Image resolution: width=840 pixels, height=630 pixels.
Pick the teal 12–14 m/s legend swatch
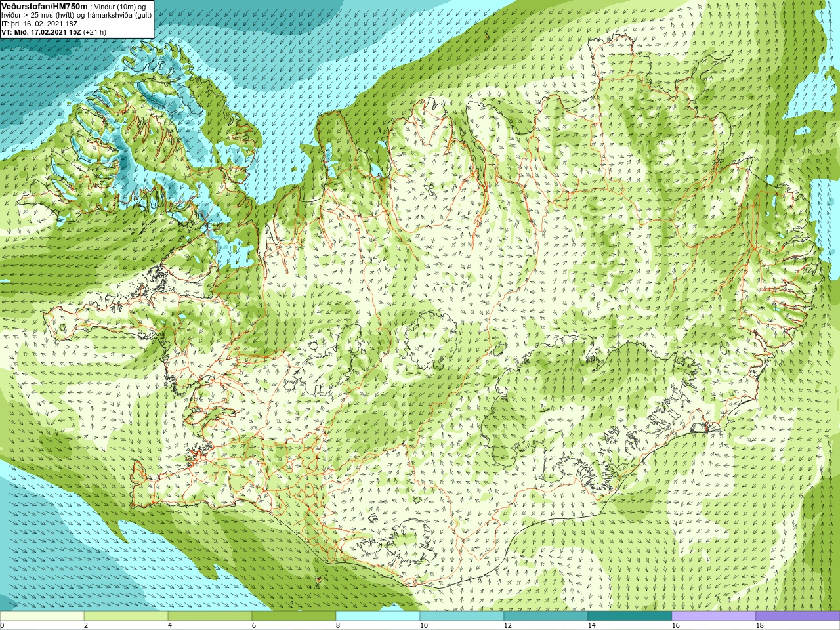point(546,616)
